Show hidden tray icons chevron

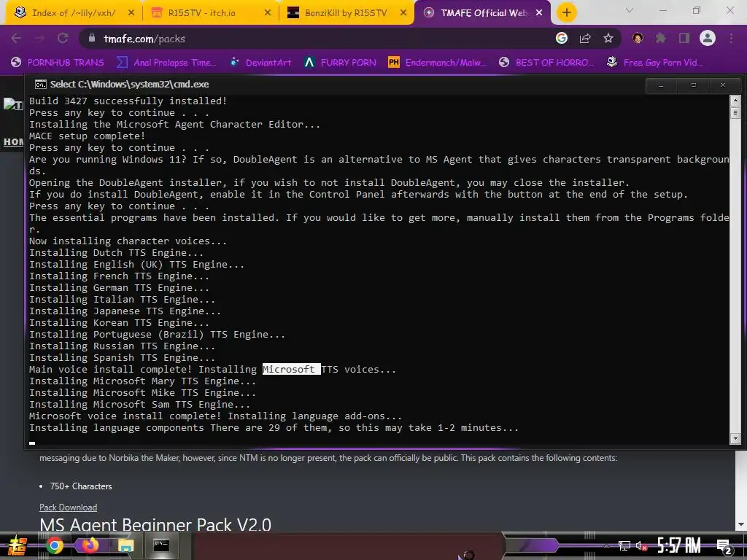tap(606, 545)
